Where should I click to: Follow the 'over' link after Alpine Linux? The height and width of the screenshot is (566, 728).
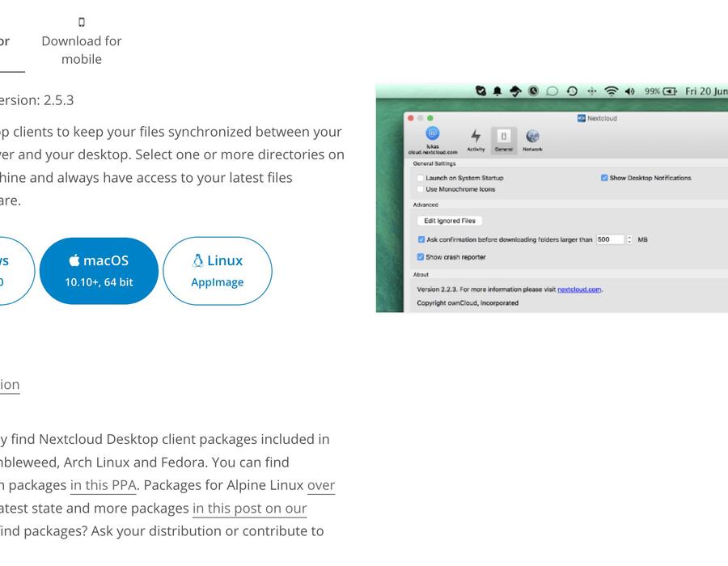point(321,485)
